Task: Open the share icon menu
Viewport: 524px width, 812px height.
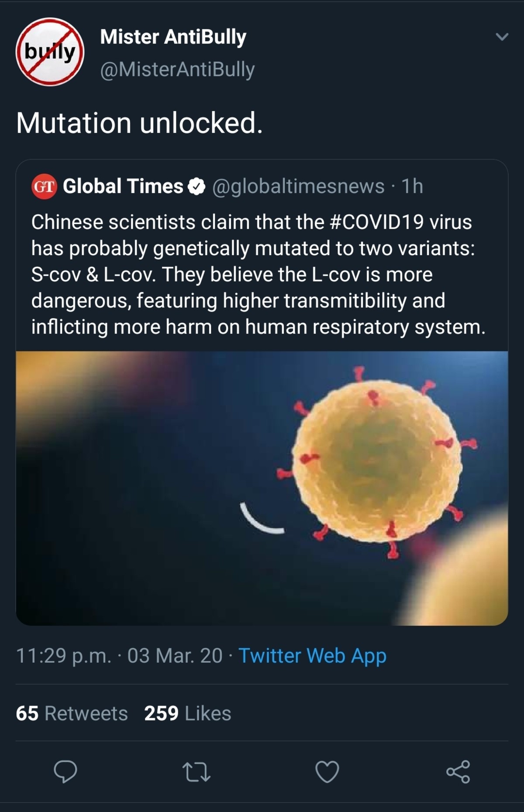Action: pos(458,771)
